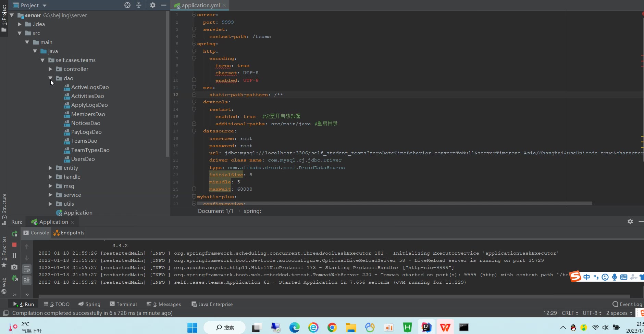Fold the datasource: block in editor
644x334 pixels.
tap(194, 131)
